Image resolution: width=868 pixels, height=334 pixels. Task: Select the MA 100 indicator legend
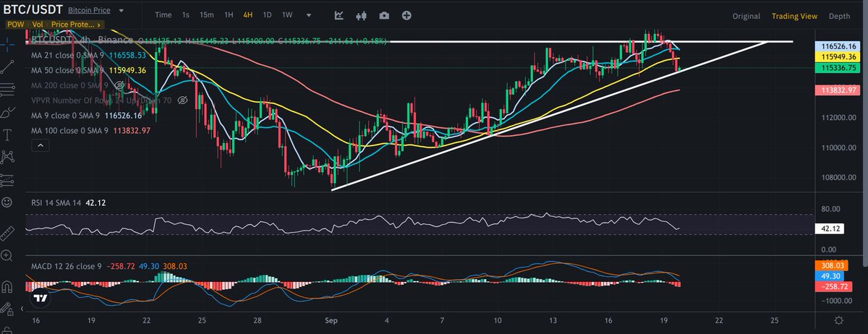click(x=90, y=130)
